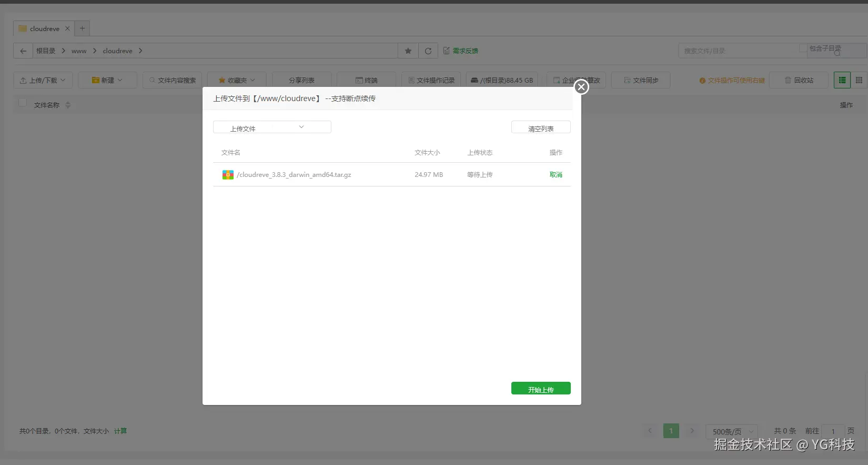Viewport: 868px width, 465px height.
Task: Switch to grid view layout icon
Action: (x=859, y=80)
